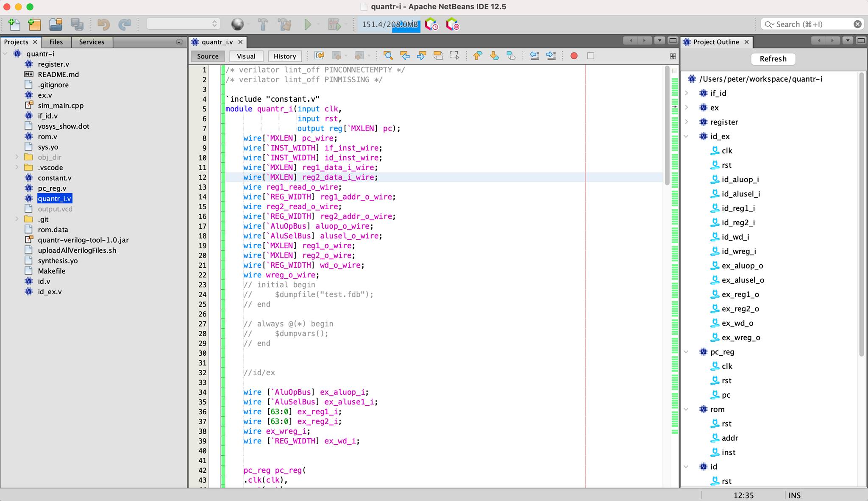
Task: Switch editor to Visual view
Action: (246, 56)
